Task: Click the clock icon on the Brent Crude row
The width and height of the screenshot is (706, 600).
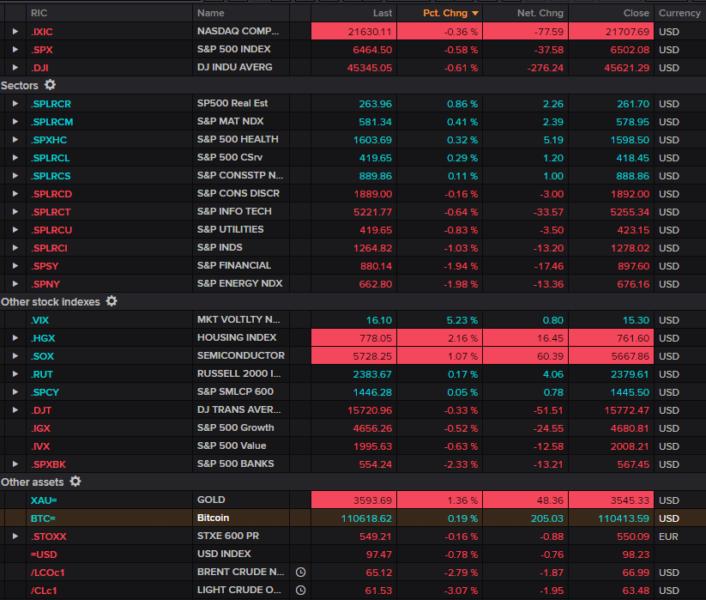Action: click(301, 572)
